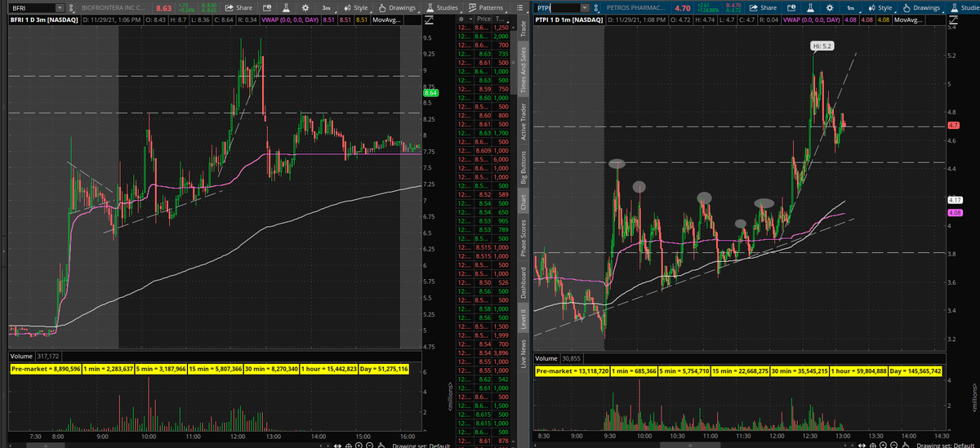
Task: Open the PTPI symbol dropdown arrow
Action: click(x=586, y=7)
